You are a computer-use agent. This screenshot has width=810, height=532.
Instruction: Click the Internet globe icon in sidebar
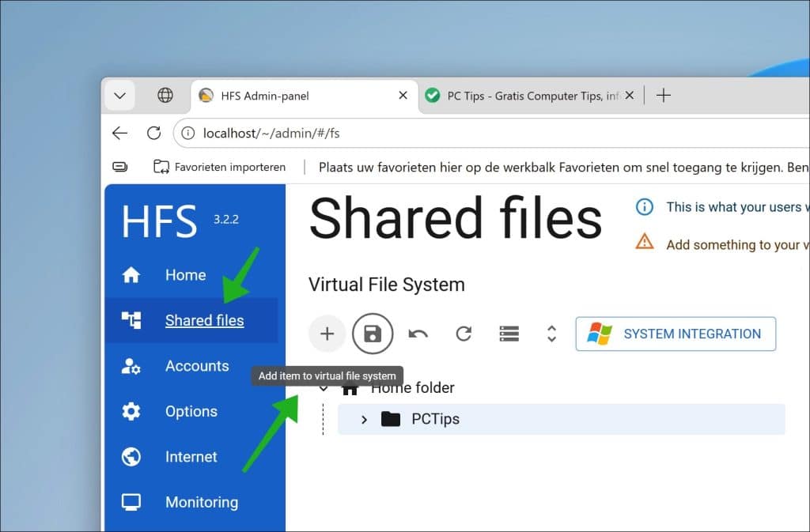point(131,457)
